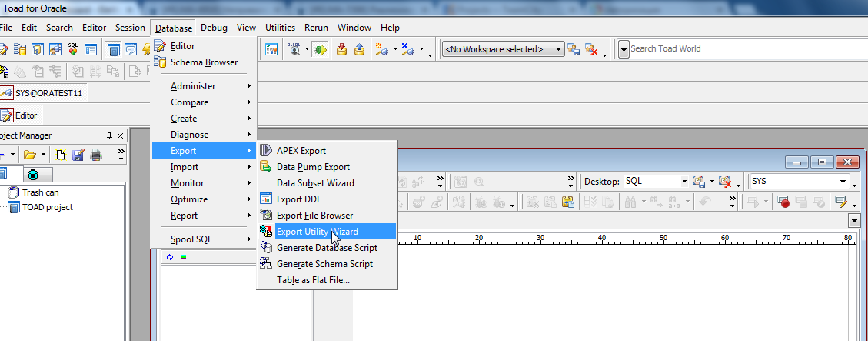Open the Utilities menu
This screenshot has width=868, height=341.
pyautogui.click(x=280, y=28)
